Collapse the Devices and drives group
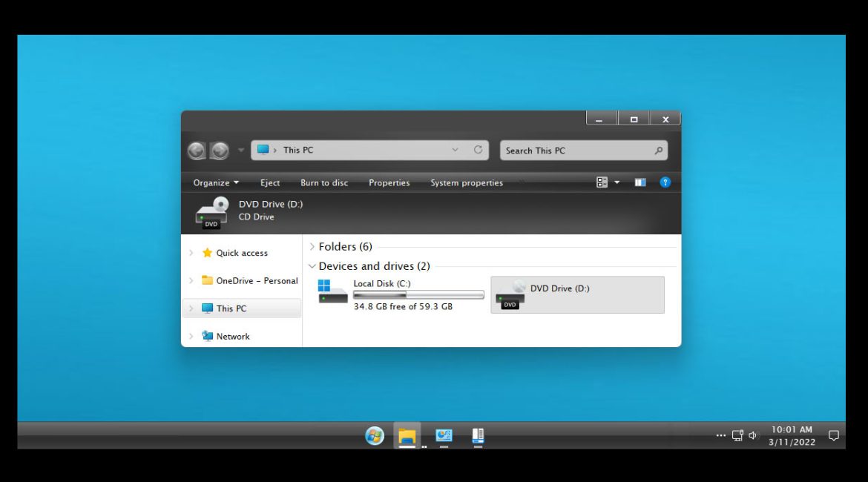Image resolution: width=868 pixels, height=482 pixels. 312,266
